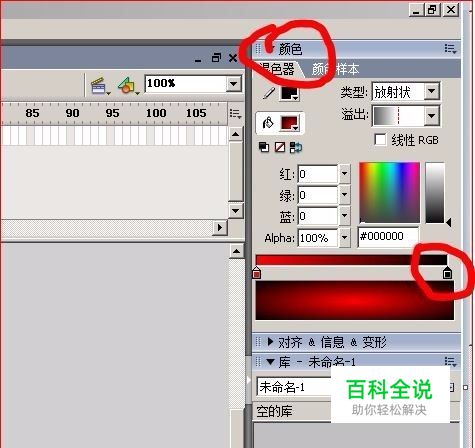Click the black and white default colors icon
Image resolution: width=475 pixels, height=448 pixels.
coord(264,147)
